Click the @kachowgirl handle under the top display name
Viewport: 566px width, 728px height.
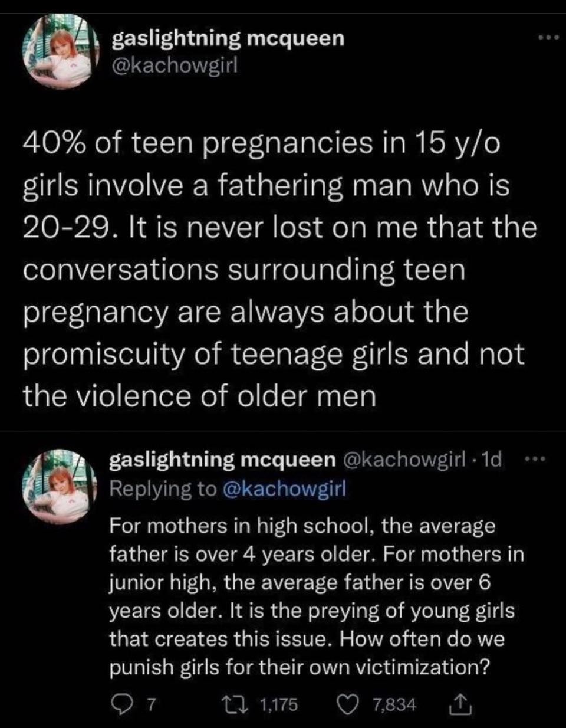[175, 65]
